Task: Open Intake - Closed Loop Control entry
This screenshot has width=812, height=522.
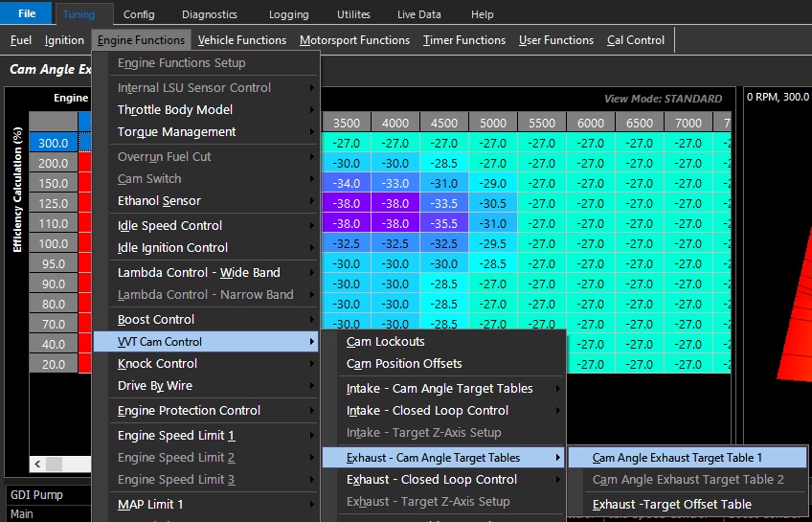Action: click(427, 410)
